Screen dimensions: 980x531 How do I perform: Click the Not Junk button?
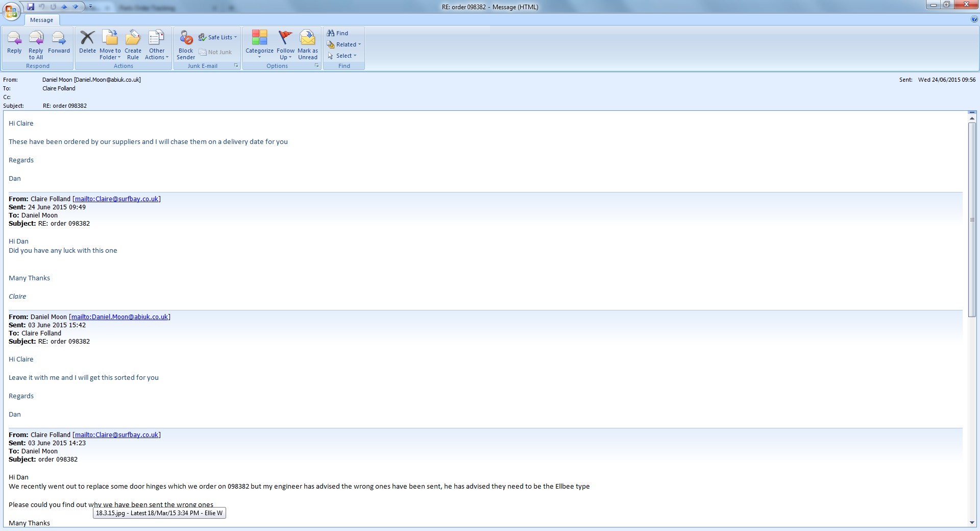[x=215, y=52]
